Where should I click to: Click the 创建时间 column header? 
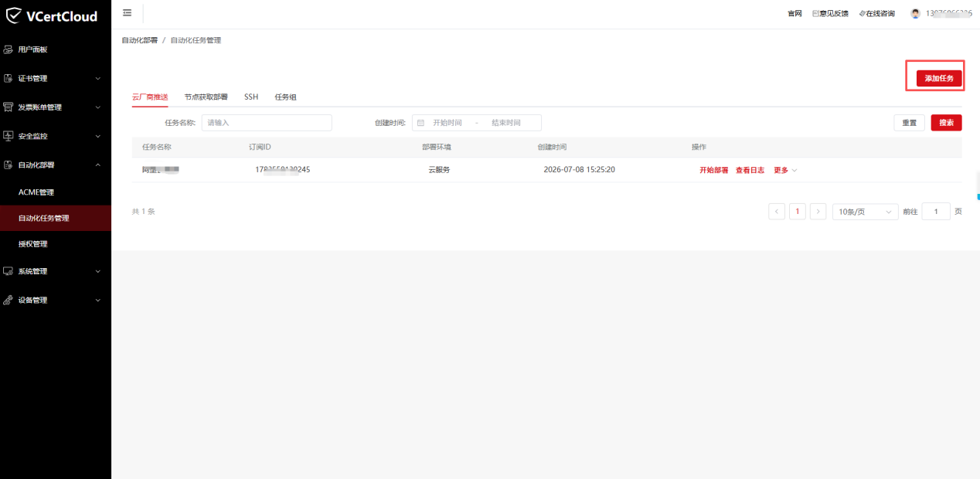pyautogui.click(x=553, y=148)
